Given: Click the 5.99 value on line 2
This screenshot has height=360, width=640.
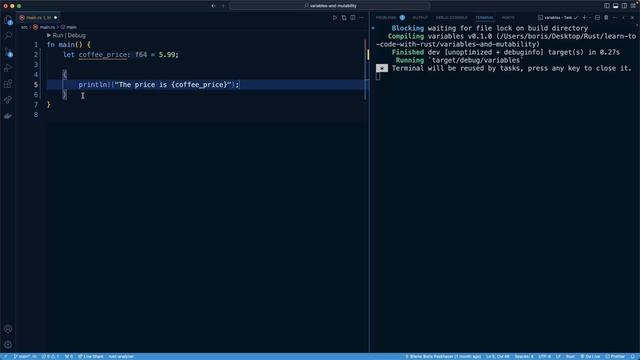Looking at the screenshot, I should click(x=167, y=55).
